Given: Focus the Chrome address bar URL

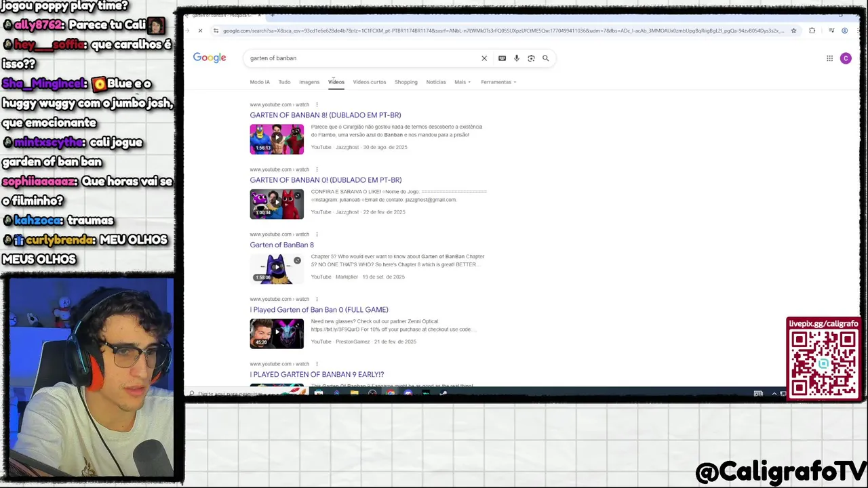Looking at the screenshot, I should click(503, 30).
